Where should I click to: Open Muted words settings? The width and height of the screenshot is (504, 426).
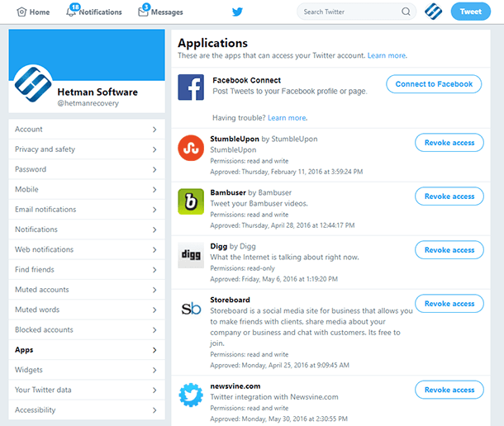click(87, 310)
